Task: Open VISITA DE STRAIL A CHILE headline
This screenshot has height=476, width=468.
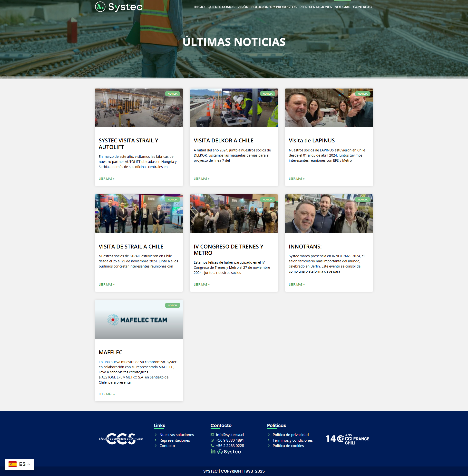Action: tap(131, 246)
